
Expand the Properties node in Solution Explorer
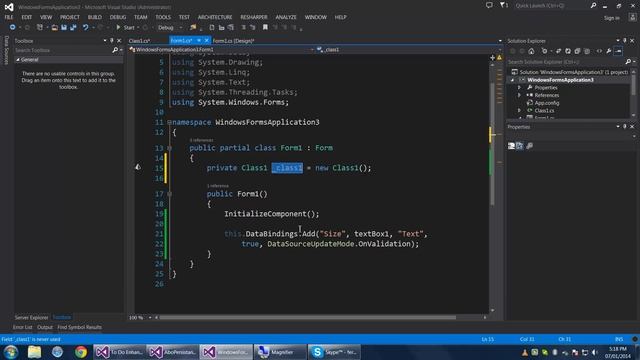[x=519, y=87]
